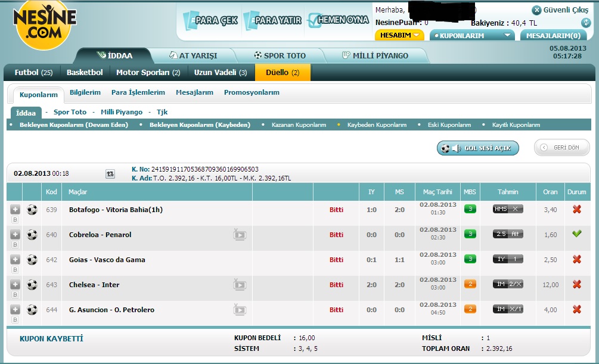This screenshot has height=364, width=599.
Task: Open the MESAJLARIM(0) header button
Action: click(554, 36)
